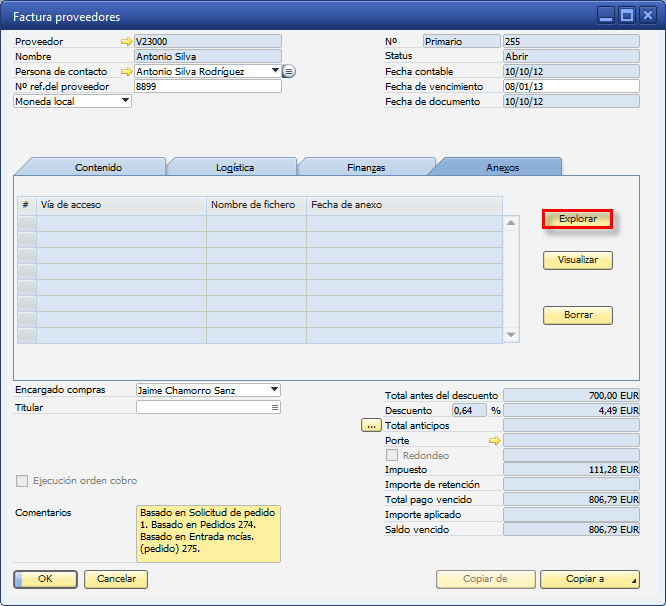666x606 pixels.
Task: Click the Nº ref. del proveedor field
Action: [207, 87]
